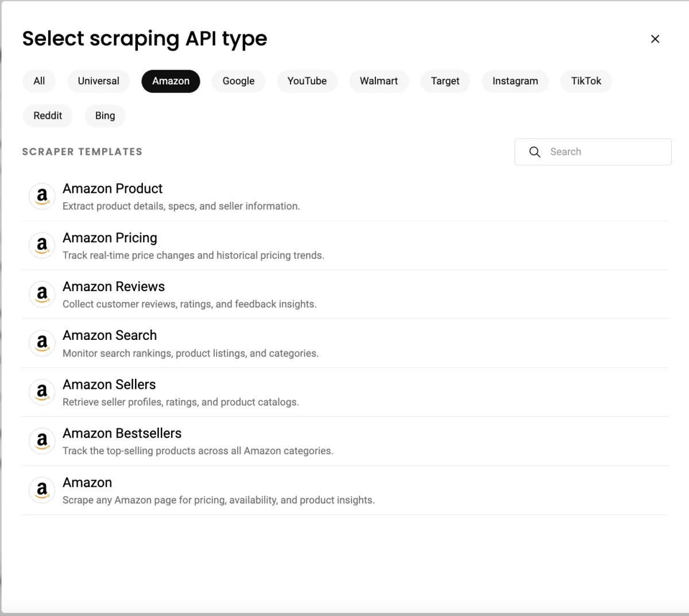
Task: Open the Amazon Search template
Action: point(345,343)
